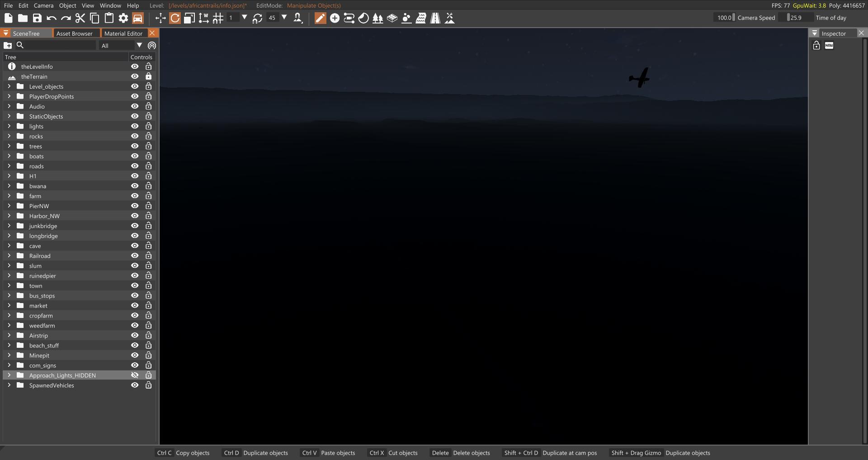
Task: Select the Rotate gizmo tool
Action: 175,18
